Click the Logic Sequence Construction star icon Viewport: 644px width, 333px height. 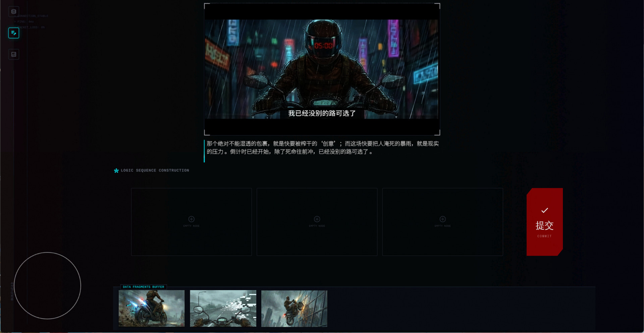(116, 171)
